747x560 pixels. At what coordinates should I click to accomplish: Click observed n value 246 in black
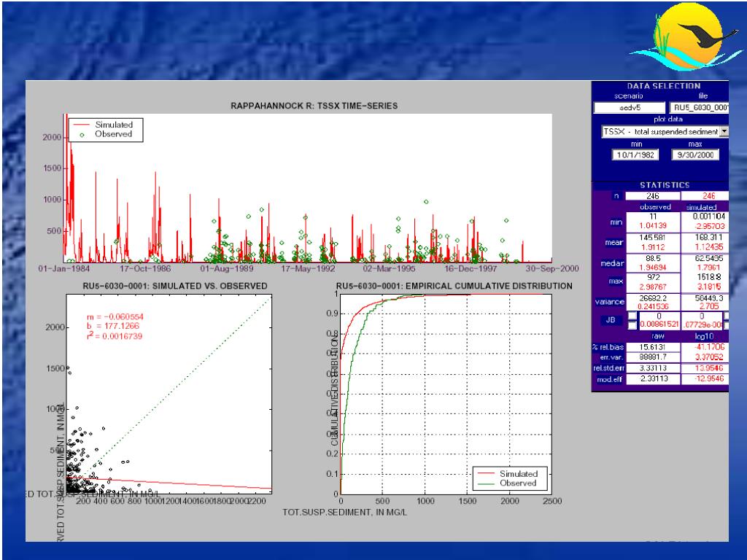click(x=653, y=196)
